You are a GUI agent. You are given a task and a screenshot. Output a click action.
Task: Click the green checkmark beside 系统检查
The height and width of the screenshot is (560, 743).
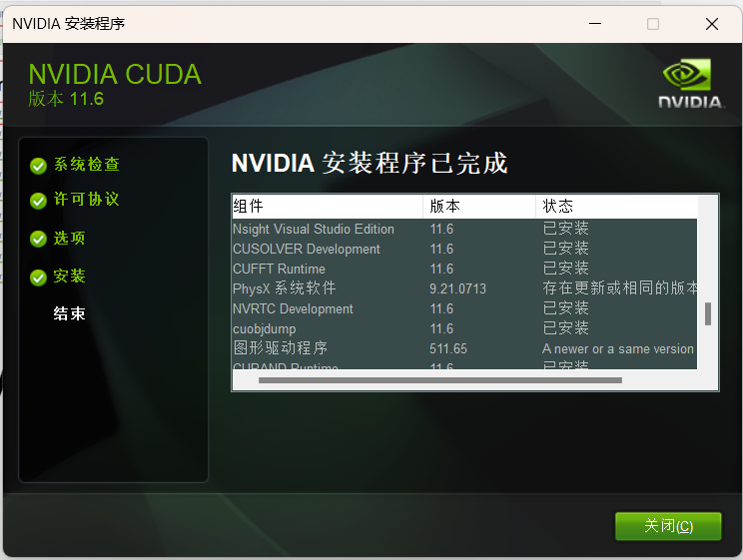[38, 166]
